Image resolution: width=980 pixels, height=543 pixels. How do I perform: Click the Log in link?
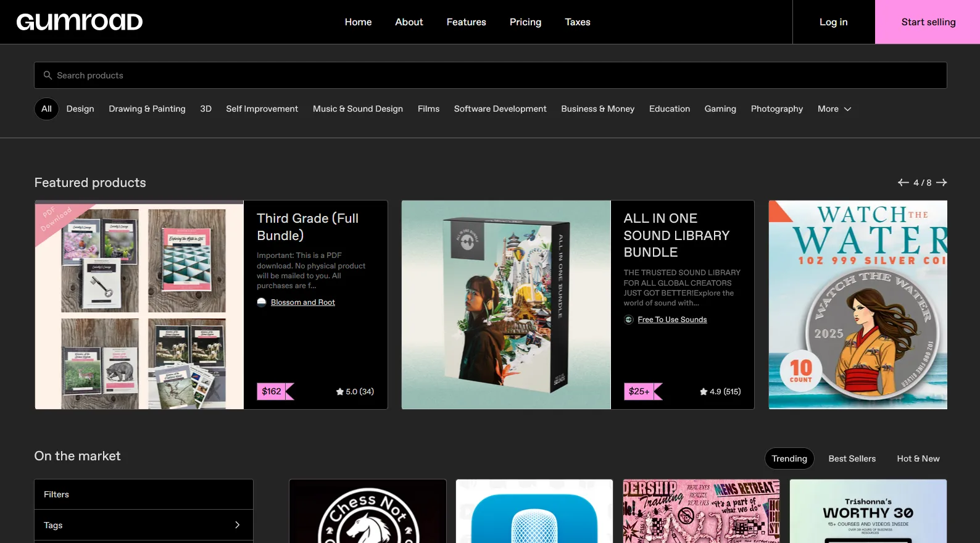(x=833, y=22)
